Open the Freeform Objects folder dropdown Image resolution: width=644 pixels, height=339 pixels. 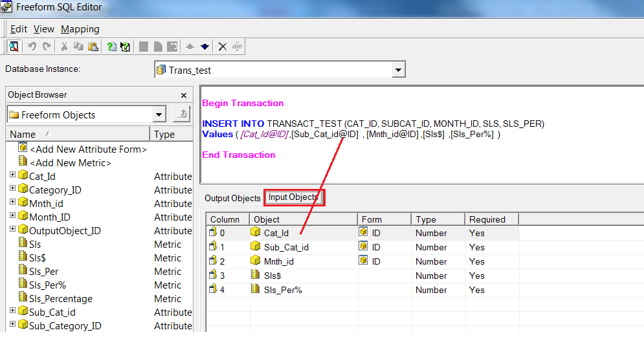pyautogui.click(x=159, y=115)
